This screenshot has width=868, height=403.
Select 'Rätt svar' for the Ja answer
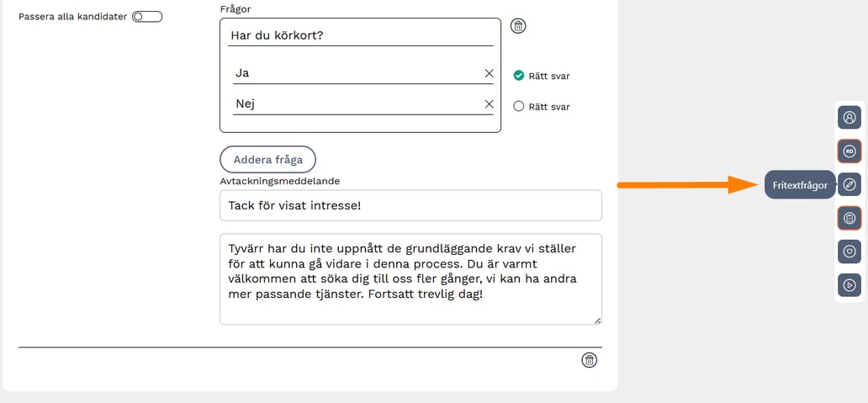point(519,76)
